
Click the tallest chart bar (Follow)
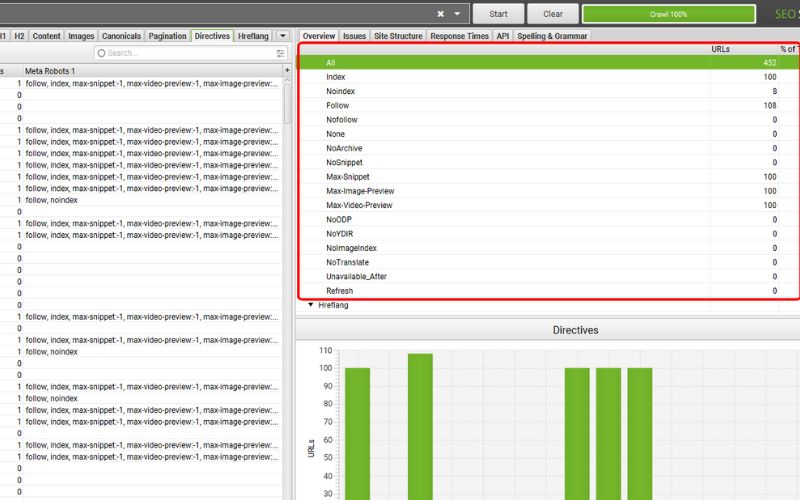click(420, 427)
